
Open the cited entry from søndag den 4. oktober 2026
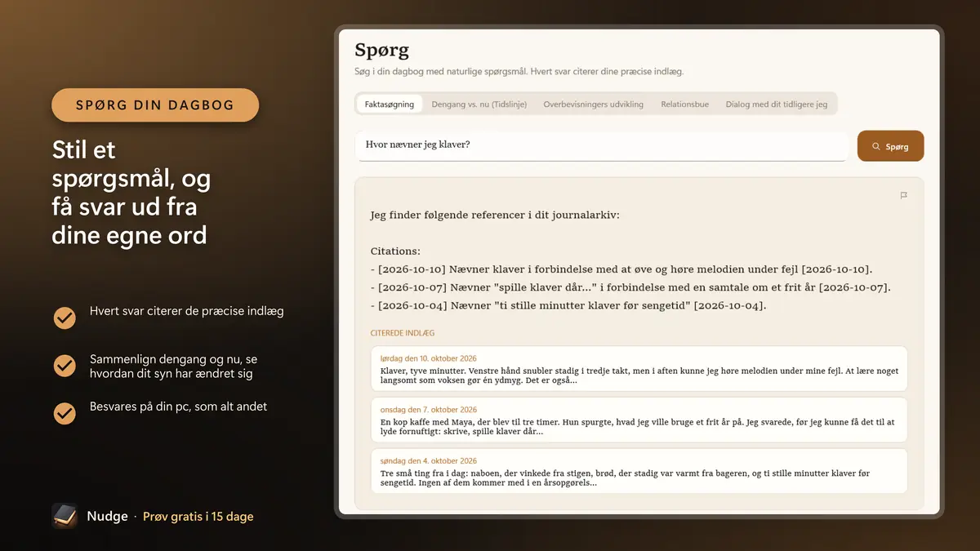pos(639,471)
